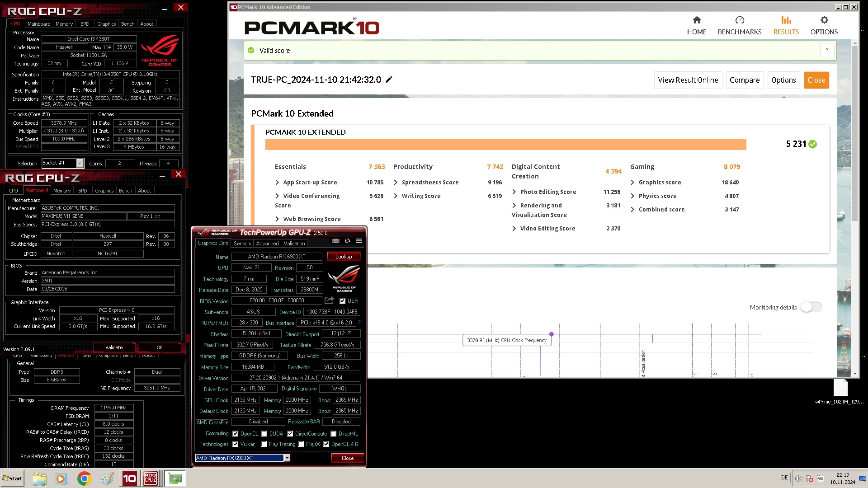Image resolution: width=868 pixels, height=488 pixels.
Task: Click the PCMark vertical scrollbar
Action: (854, 135)
